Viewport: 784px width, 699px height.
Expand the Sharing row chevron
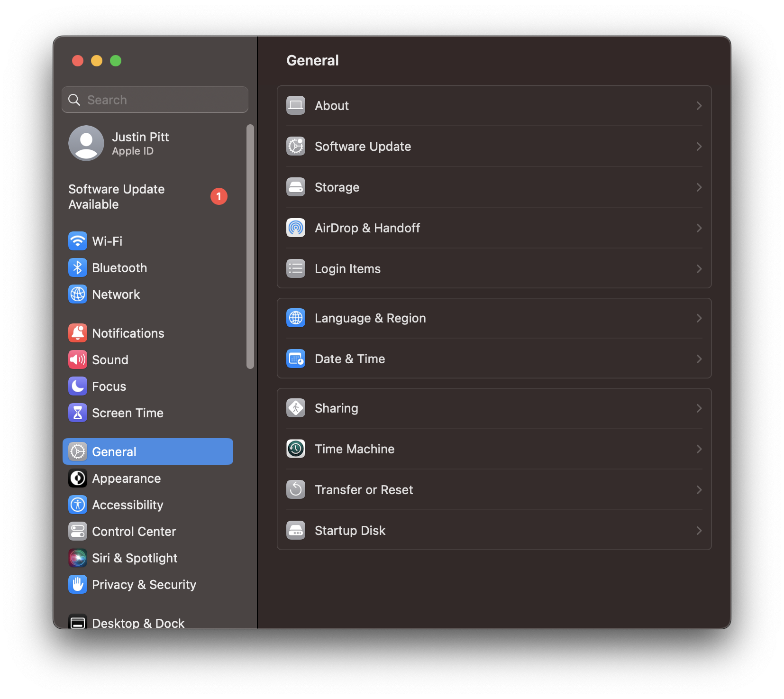699,408
